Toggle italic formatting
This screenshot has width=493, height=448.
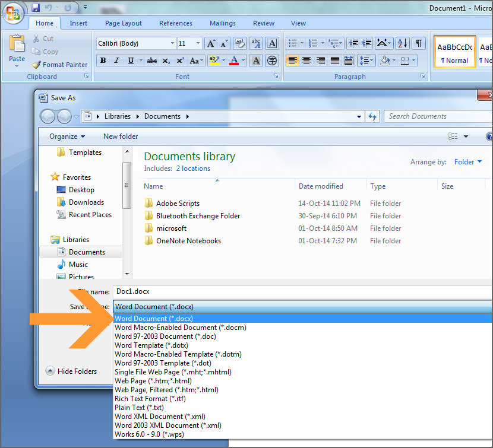116,61
